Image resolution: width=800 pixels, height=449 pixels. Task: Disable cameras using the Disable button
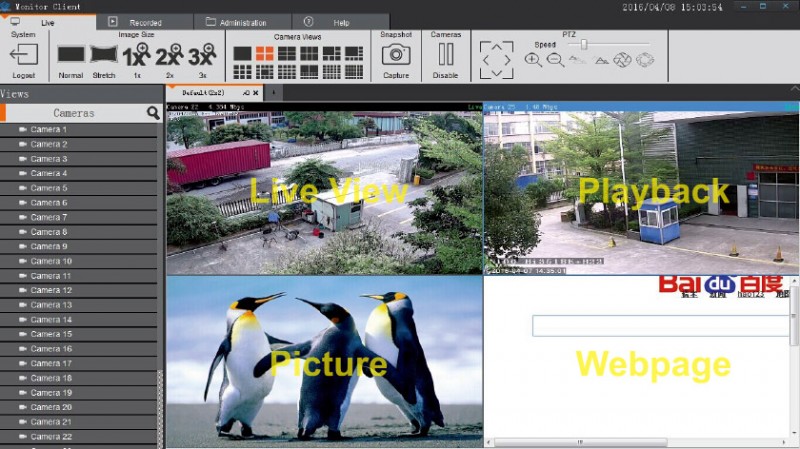pos(446,55)
